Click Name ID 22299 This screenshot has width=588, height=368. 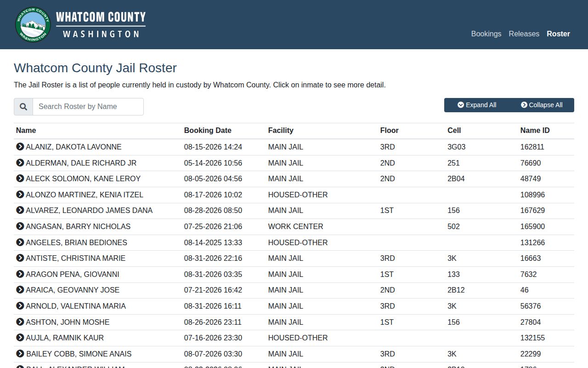[x=531, y=354]
